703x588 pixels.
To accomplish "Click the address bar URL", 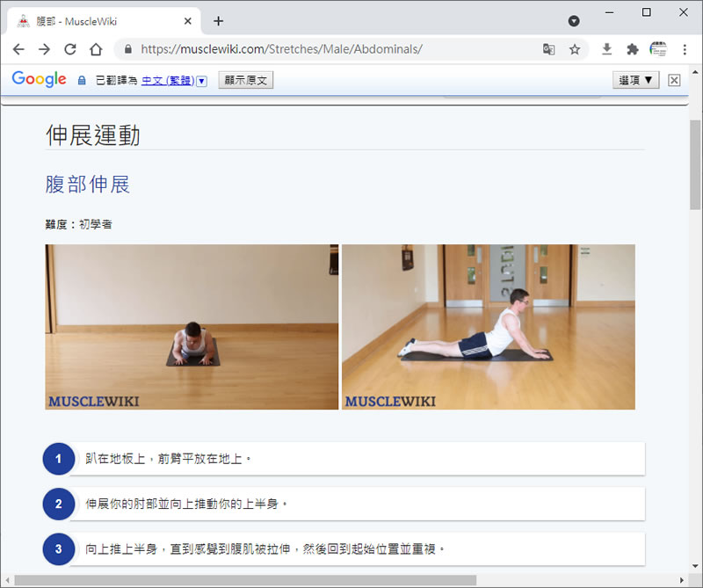I will coord(281,49).
